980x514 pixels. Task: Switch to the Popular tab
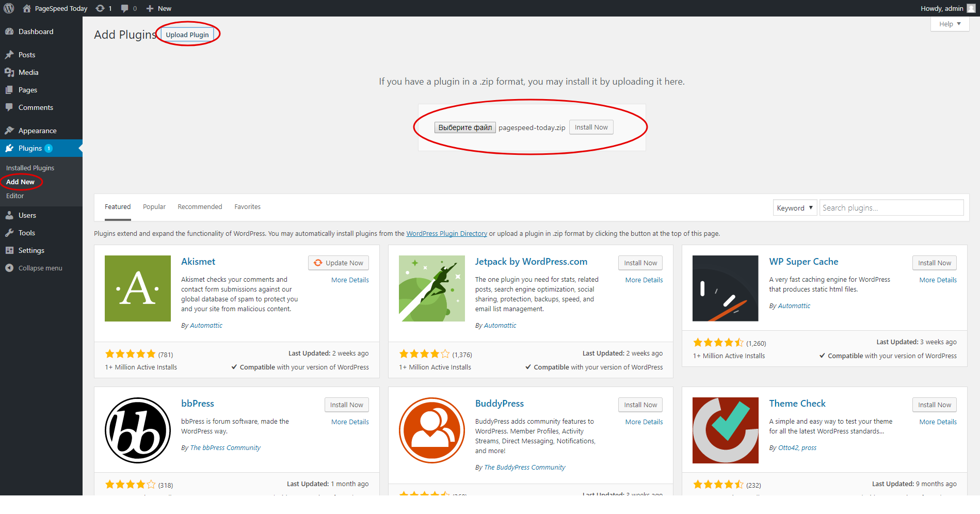tap(154, 207)
